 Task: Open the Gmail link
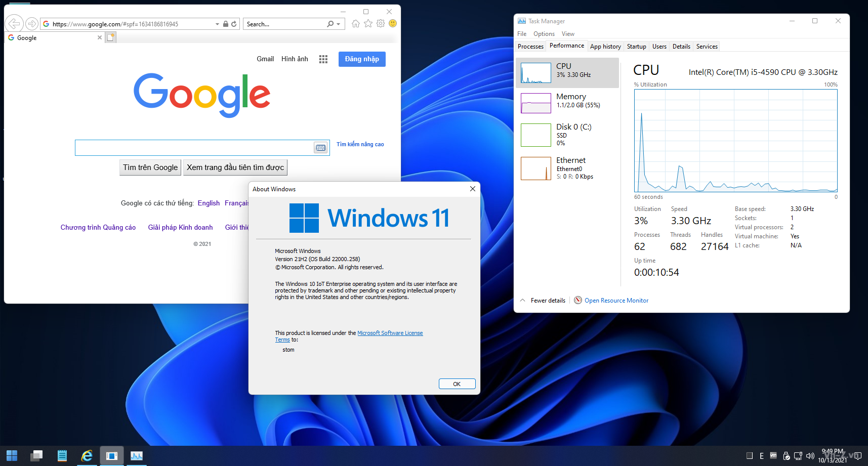coord(265,59)
